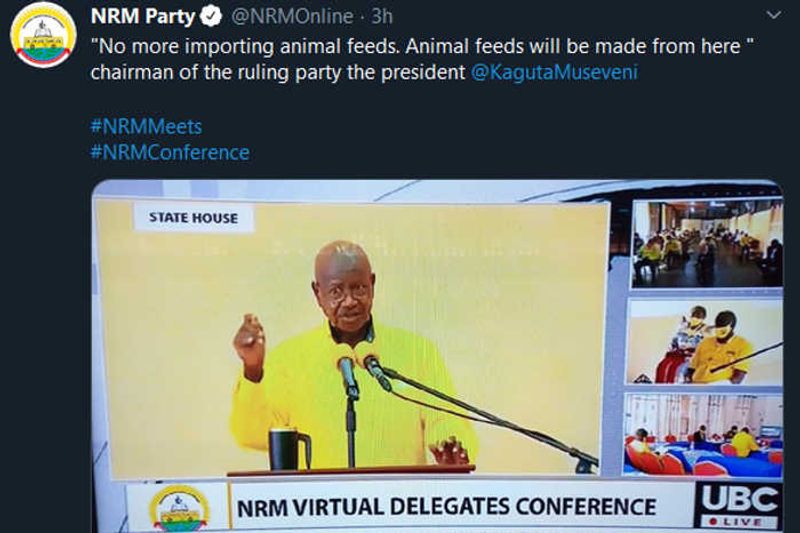Viewport: 800px width, 533px height.
Task: Open the #NRMMeets hashtag
Action: click(145, 127)
